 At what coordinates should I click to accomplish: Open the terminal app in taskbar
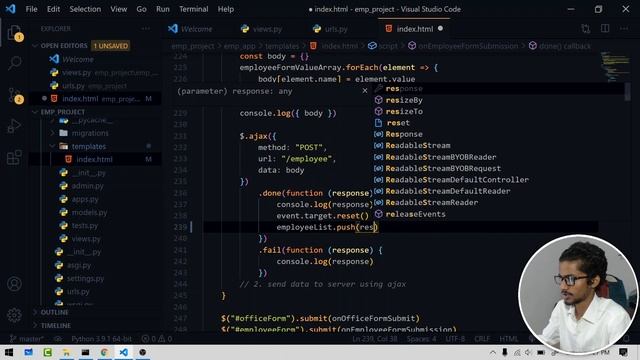tap(85, 352)
